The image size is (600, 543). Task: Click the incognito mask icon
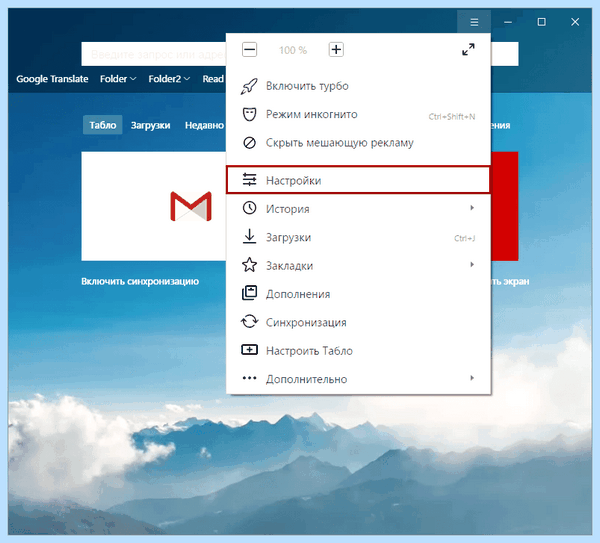point(249,114)
